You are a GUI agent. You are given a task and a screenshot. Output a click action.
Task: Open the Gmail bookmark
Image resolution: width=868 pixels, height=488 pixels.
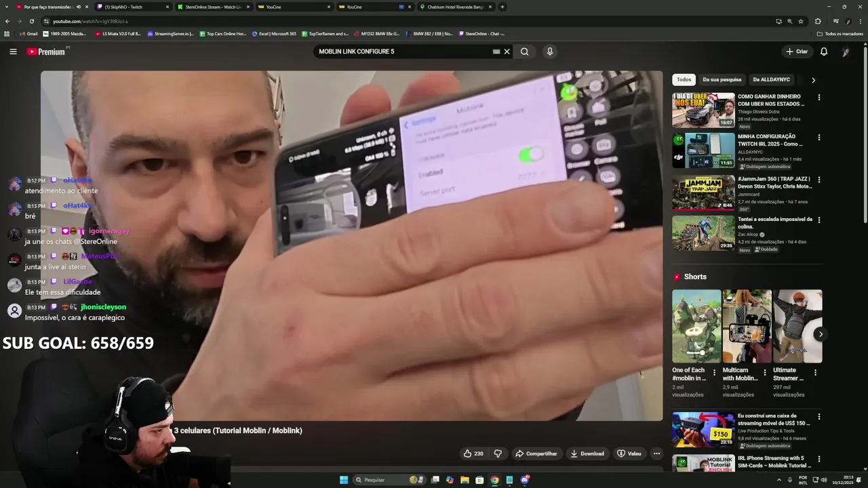28,33
